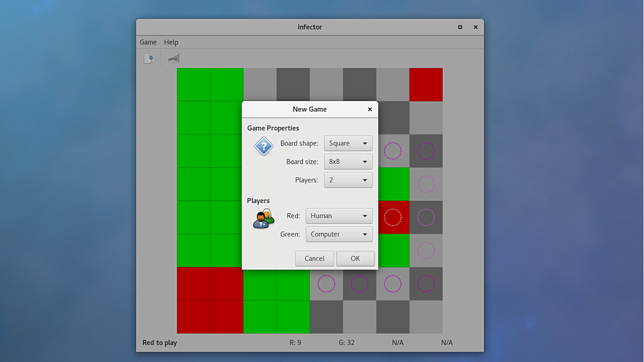Place a piece on a dotted valid-move square
644x362 pixels.
click(x=393, y=284)
